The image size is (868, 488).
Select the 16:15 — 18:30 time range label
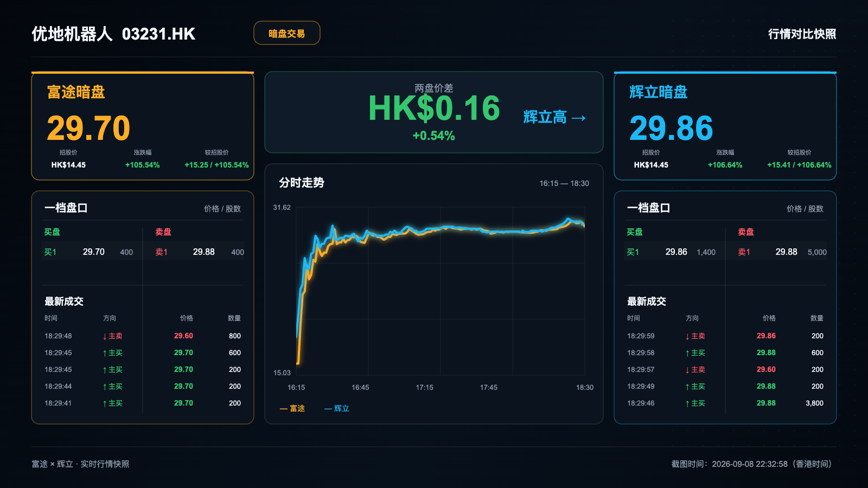click(x=564, y=183)
